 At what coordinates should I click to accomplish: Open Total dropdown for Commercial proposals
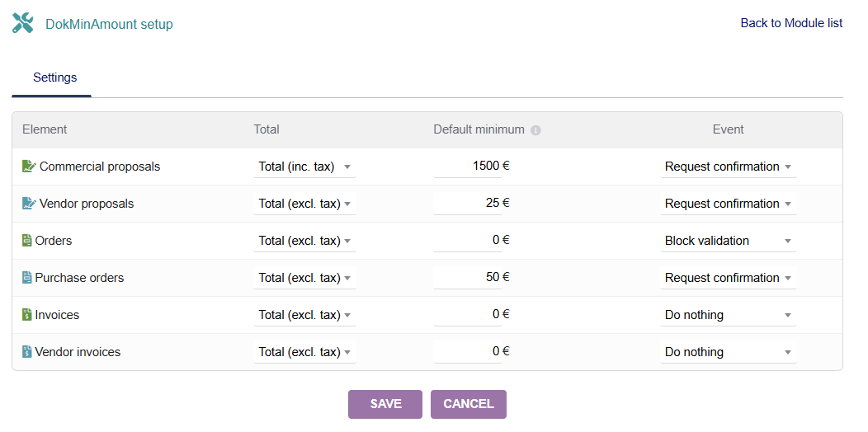coord(304,167)
